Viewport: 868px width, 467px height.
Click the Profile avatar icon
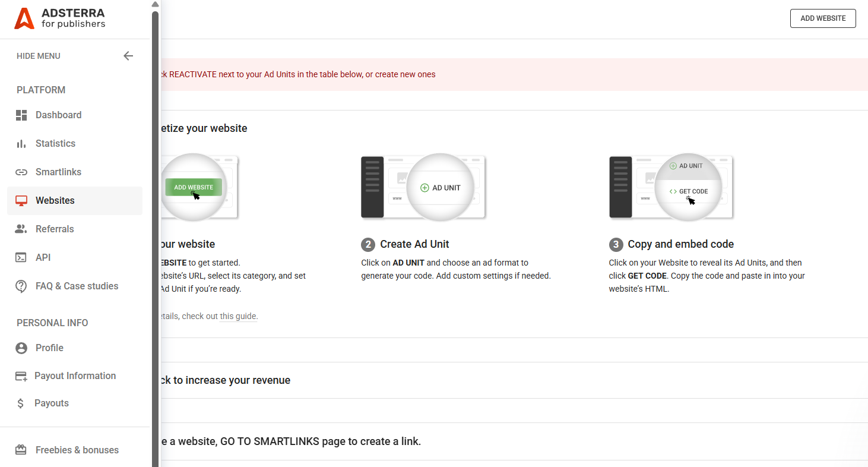click(21, 348)
